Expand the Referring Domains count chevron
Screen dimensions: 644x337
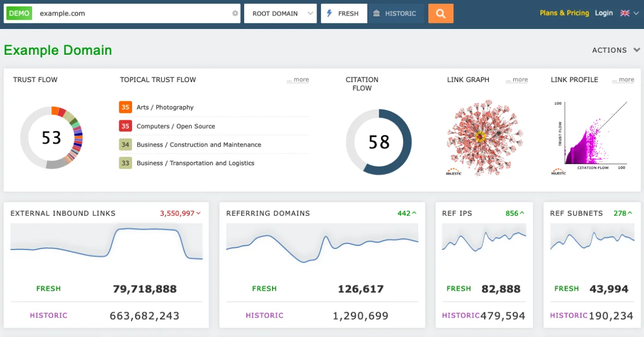coord(413,213)
